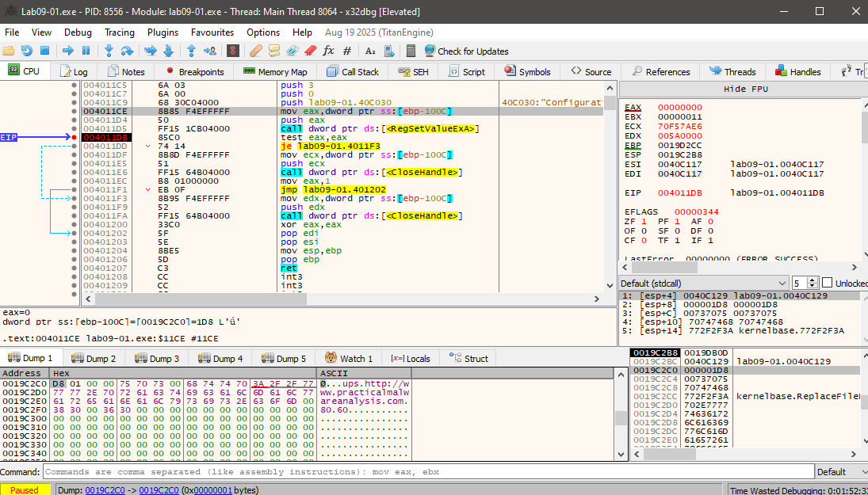Open the Patches band-aid icon
868x495 pixels.
coord(255,51)
